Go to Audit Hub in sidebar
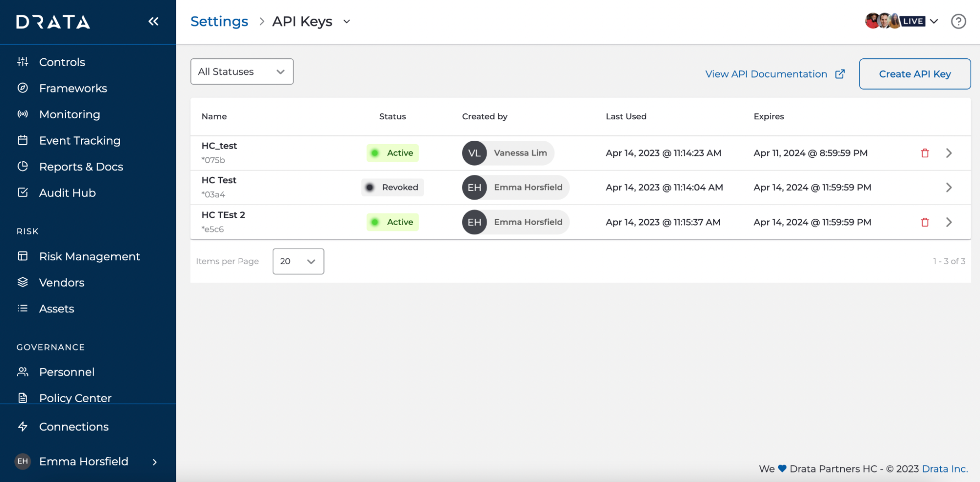This screenshot has width=980, height=482. pyautogui.click(x=67, y=193)
